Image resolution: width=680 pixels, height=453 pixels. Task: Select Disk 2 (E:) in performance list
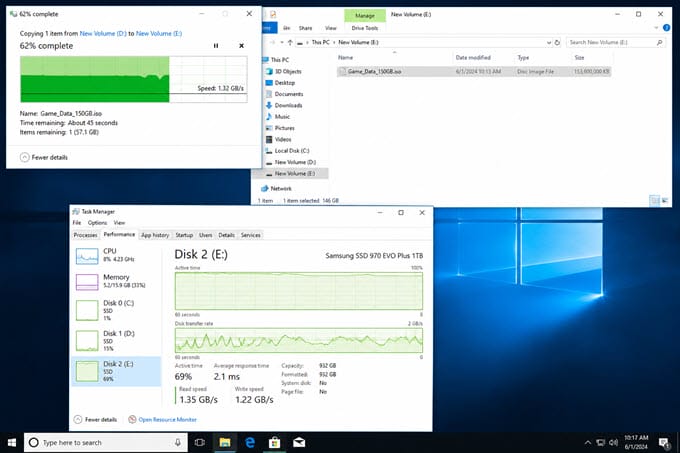116,371
